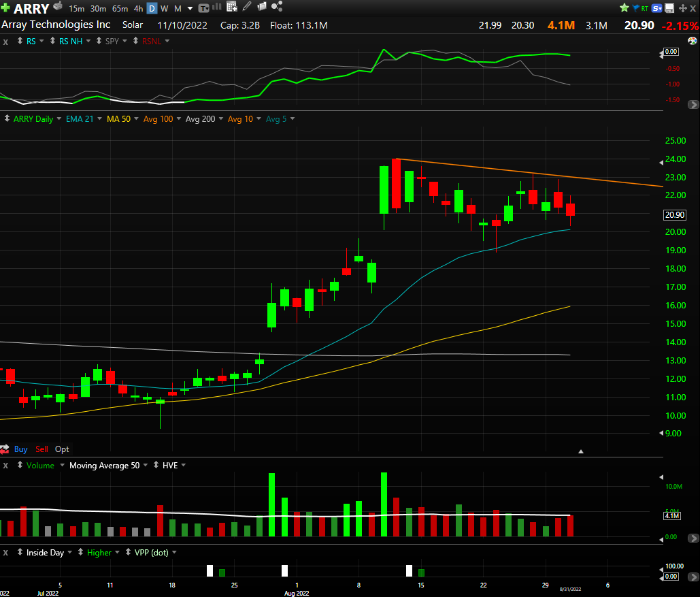
Task: Click the green plus add-symbol icon
Action: point(5,7)
